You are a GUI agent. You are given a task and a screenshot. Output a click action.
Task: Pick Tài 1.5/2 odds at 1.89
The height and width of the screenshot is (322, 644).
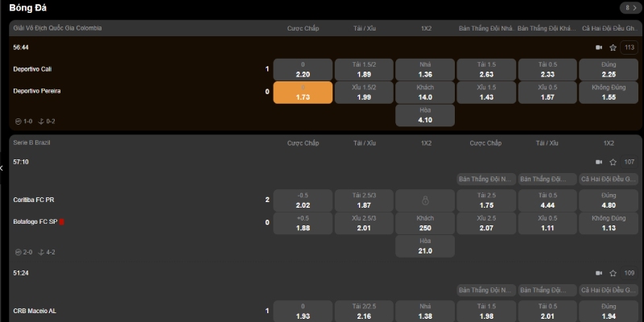(364, 69)
